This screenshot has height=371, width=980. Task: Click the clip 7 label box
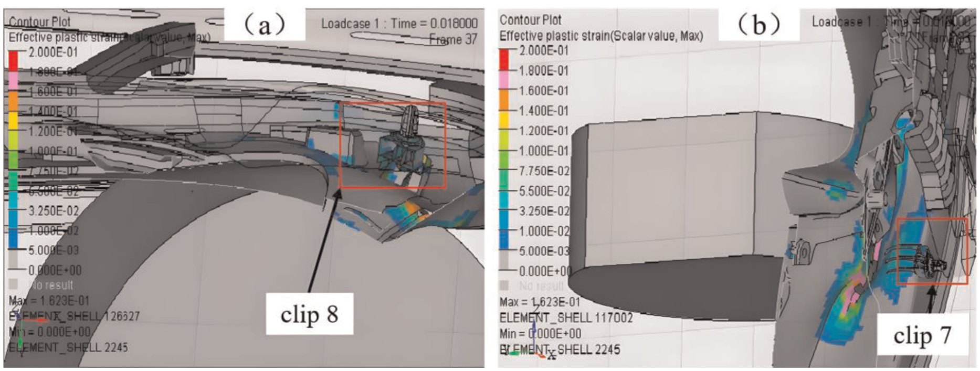[x=922, y=334]
